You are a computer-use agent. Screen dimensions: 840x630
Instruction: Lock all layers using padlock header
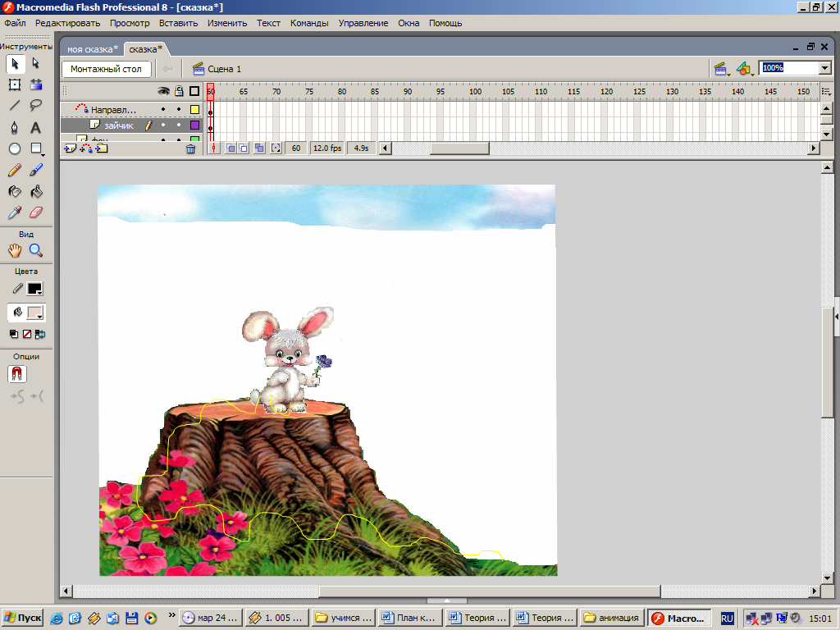[178, 91]
